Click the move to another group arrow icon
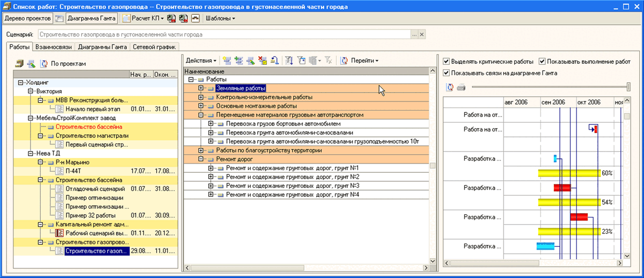The width and height of the screenshot is (644, 278). (x=274, y=61)
